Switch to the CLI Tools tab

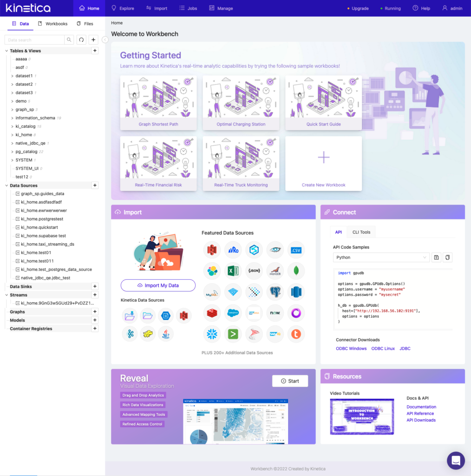coord(361,232)
